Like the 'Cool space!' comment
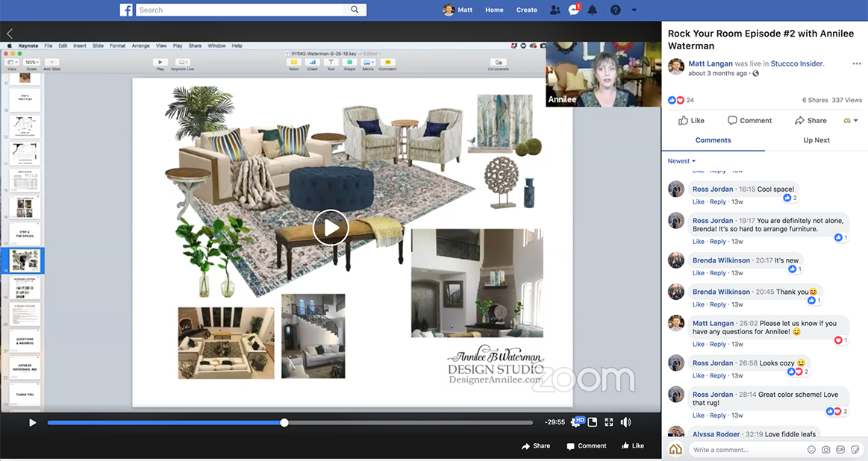This screenshot has width=868, height=461. click(x=698, y=202)
